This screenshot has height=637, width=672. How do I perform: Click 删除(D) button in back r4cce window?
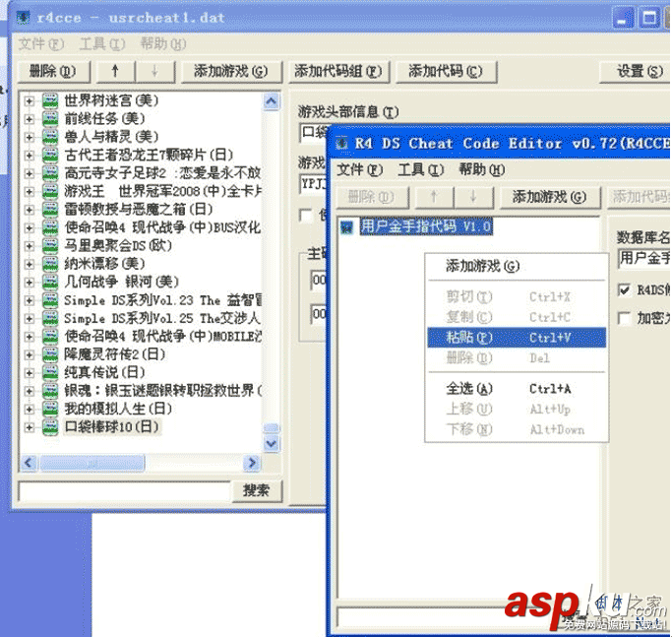click(53, 71)
